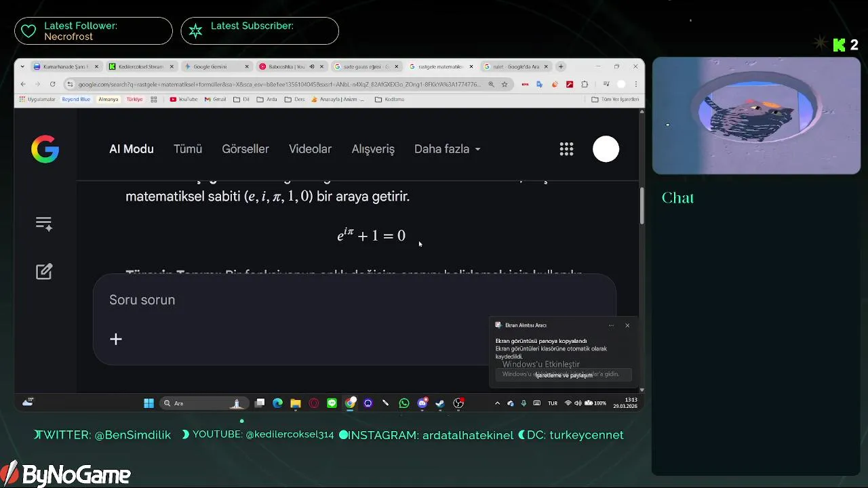This screenshot has width=868, height=488.
Task: Switch to Kedilercoksel Stream browser tab
Action: pyautogui.click(x=142, y=66)
